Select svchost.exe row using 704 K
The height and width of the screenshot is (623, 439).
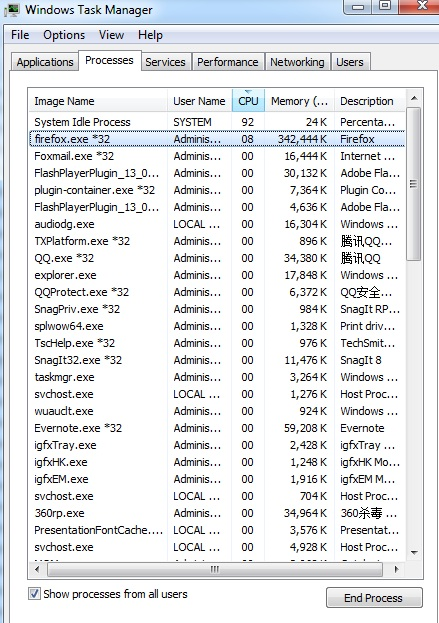click(x=217, y=496)
